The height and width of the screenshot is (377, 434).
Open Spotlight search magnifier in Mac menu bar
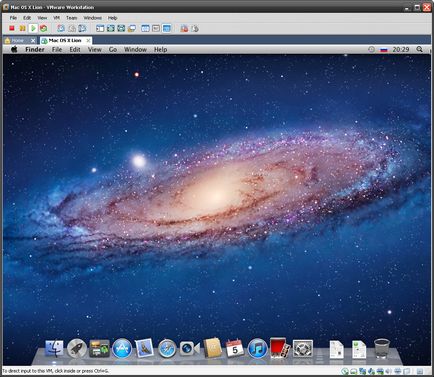coord(419,49)
